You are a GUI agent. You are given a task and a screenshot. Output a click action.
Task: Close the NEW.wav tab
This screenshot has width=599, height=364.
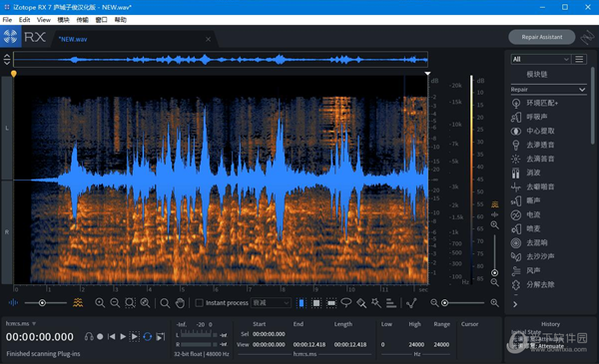point(209,39)
